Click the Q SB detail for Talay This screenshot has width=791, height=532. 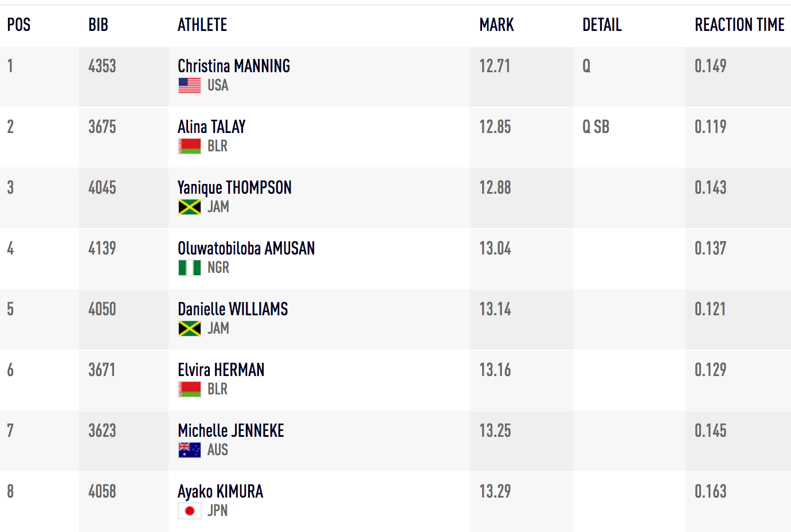pyautogui.click(x=596, y=127)
